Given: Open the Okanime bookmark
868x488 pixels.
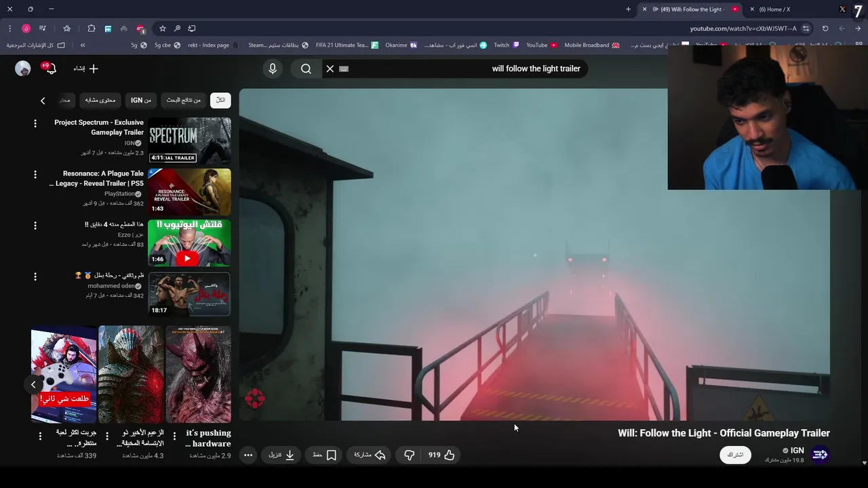Looking at the screenshot, I should tap(401, 45).
